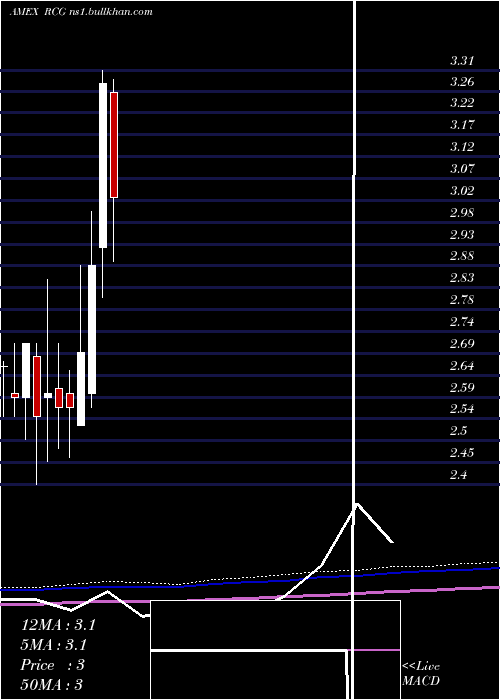Click the <<Live MACD label
The image size is (500, 700).
point(421,673)
